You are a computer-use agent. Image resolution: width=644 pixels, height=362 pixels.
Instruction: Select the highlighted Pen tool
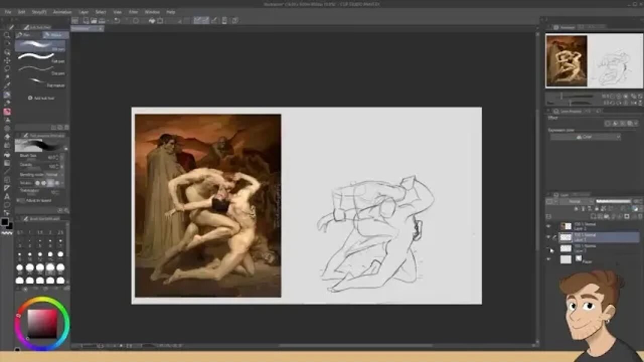point(7,95)
